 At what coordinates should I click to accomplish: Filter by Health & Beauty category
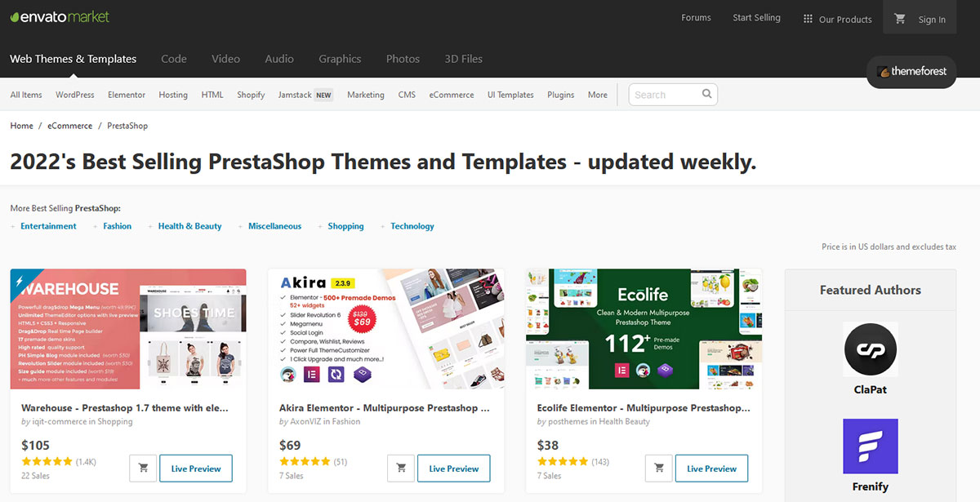click(190, 226)
